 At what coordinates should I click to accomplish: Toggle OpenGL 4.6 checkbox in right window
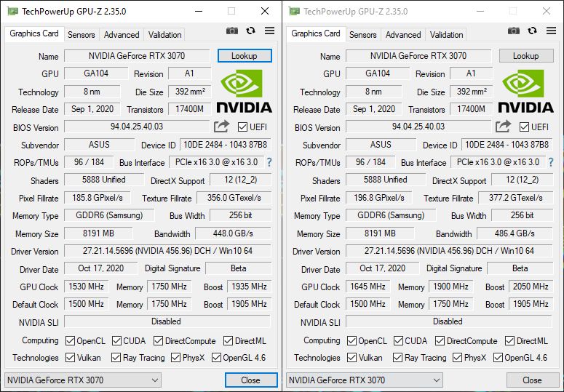point(499,358)
